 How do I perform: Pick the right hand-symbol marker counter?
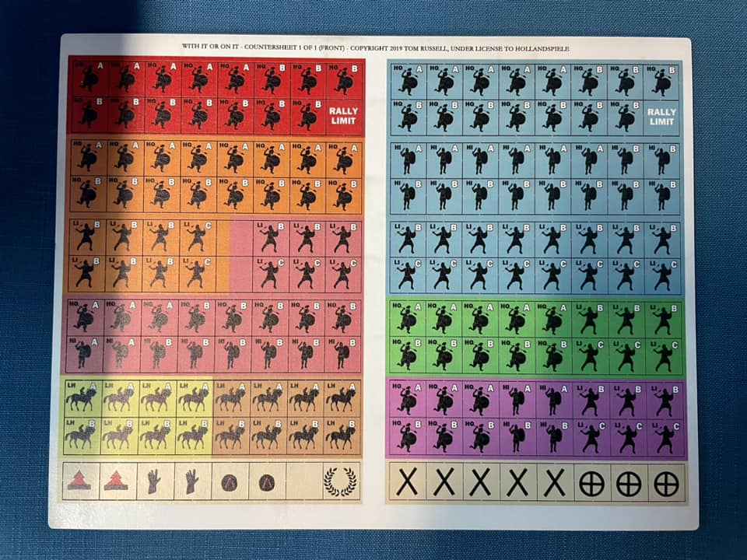192,481
